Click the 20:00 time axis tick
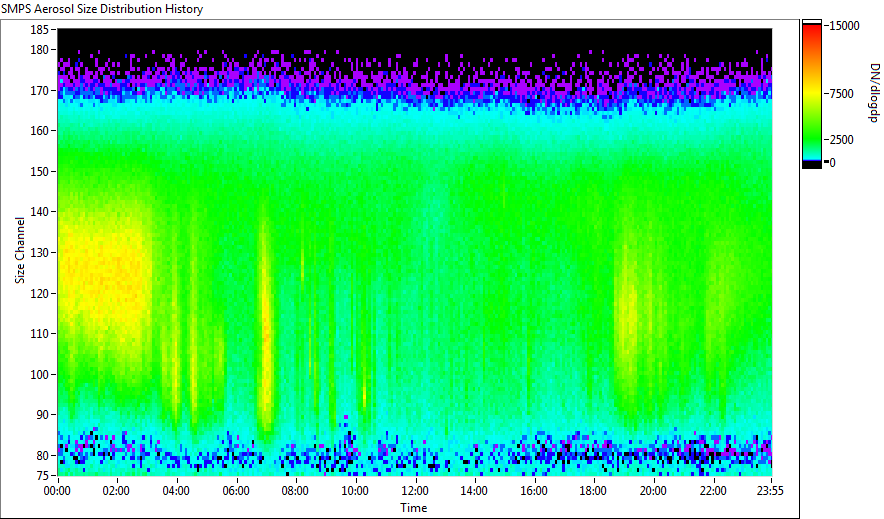The width and height of the screenshot is (884, 519). (653, 491)
